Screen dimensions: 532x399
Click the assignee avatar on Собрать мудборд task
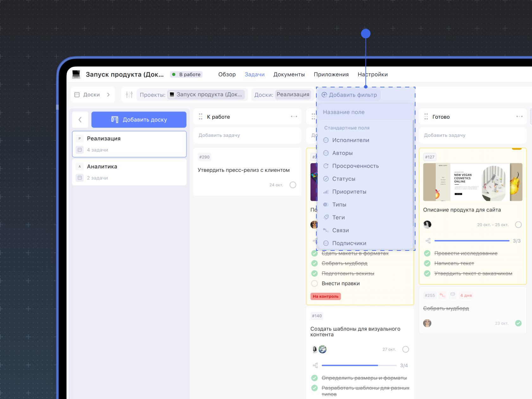(427, 323)
